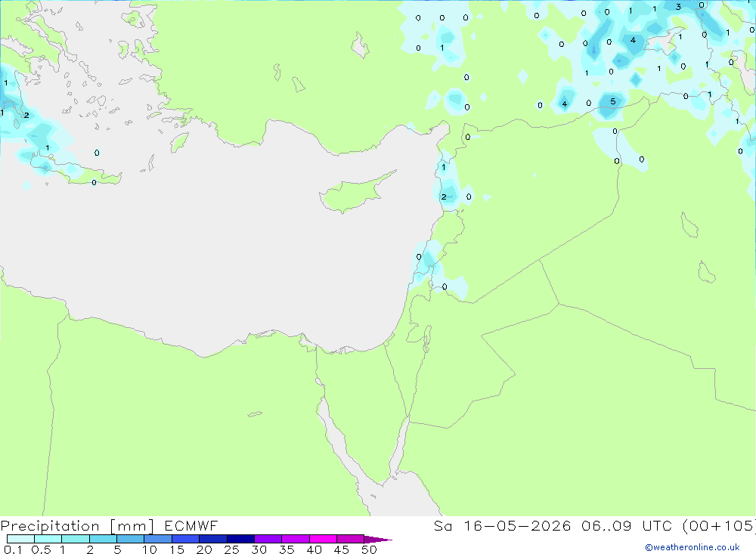The width and height of the screenshot is (756, 554).
Task: Click the '45' legend scale label
Action: point(342,549)
